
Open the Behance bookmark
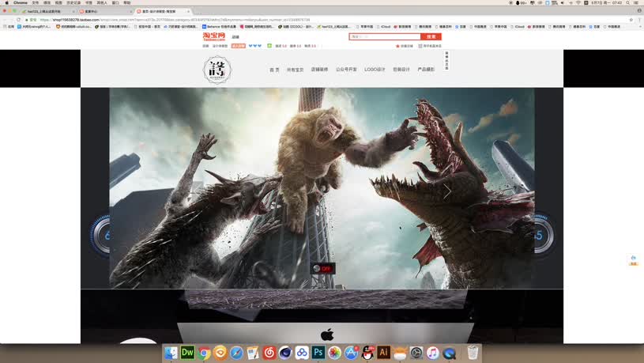(x=219, y=27)
